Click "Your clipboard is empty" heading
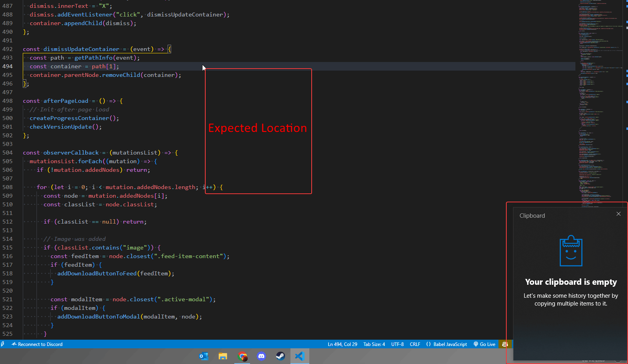The height and width of the screenshot is (364, 628). point(571,282)
